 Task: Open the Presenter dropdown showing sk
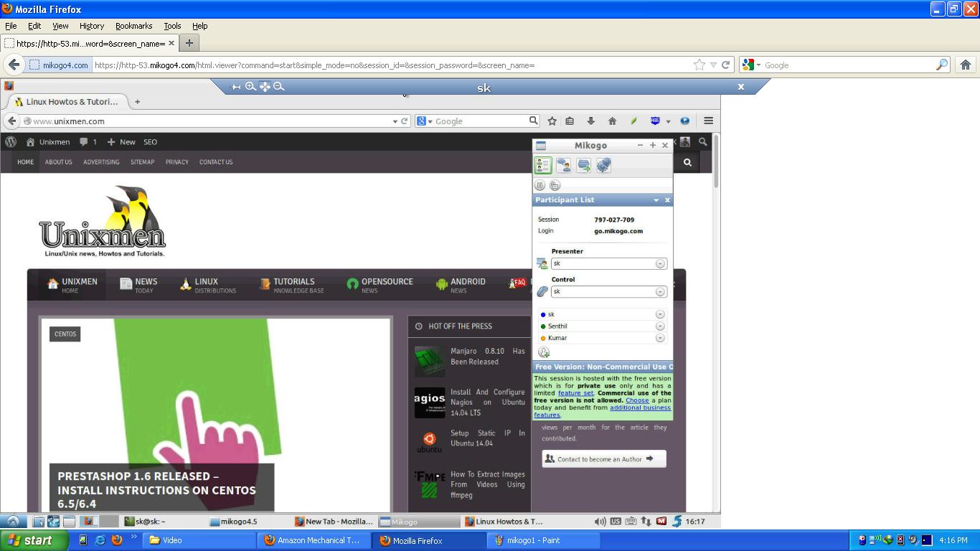[609, 263]
